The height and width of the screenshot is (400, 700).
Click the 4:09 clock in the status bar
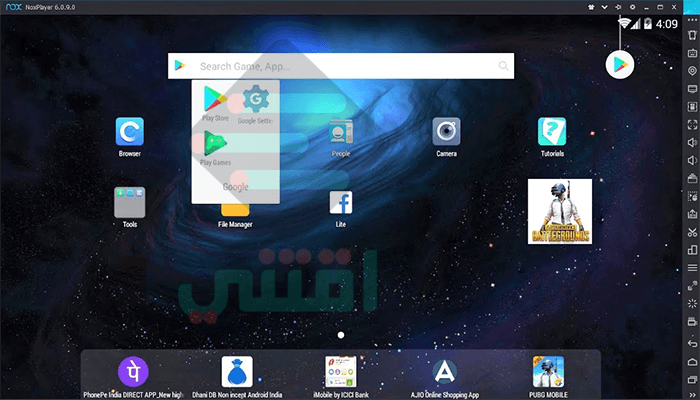click(x=667, y=24)
